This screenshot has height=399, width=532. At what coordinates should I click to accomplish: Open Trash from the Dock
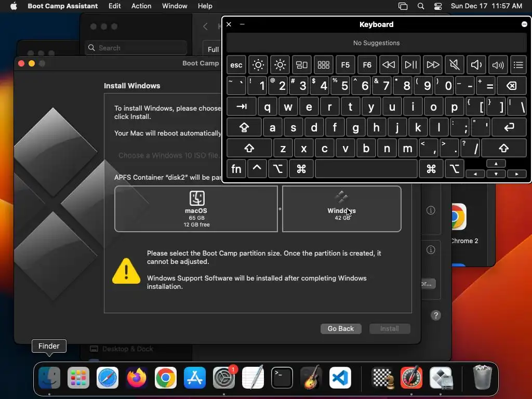coord(482,377)
